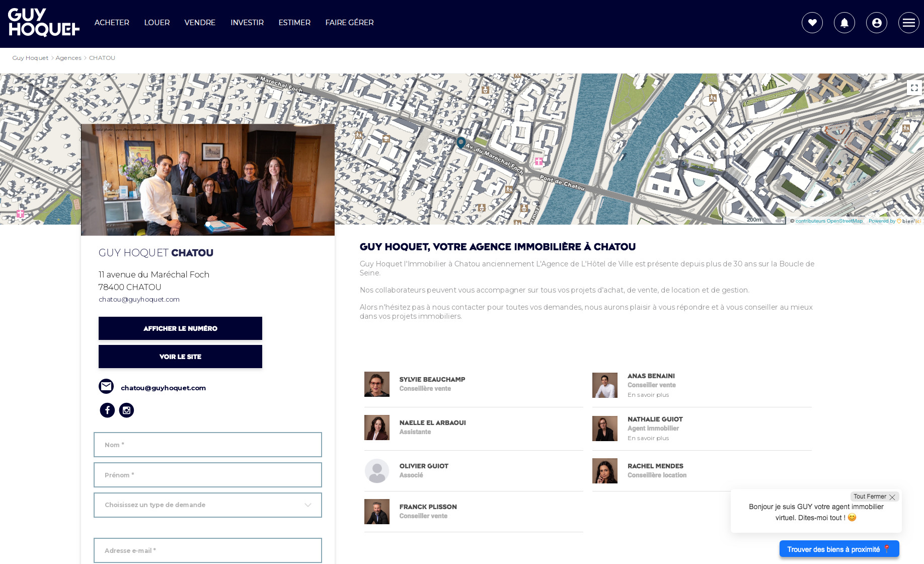Screen dimensions: 924x564
Task: Go to Guy Hoquet breadcrumb link
Action: (30, 58)
